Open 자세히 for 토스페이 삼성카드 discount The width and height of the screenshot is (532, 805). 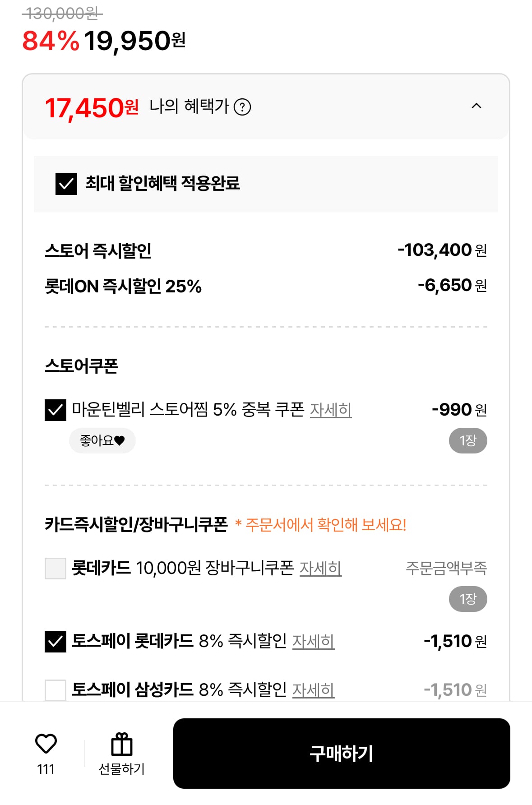(x=315, y=689)
